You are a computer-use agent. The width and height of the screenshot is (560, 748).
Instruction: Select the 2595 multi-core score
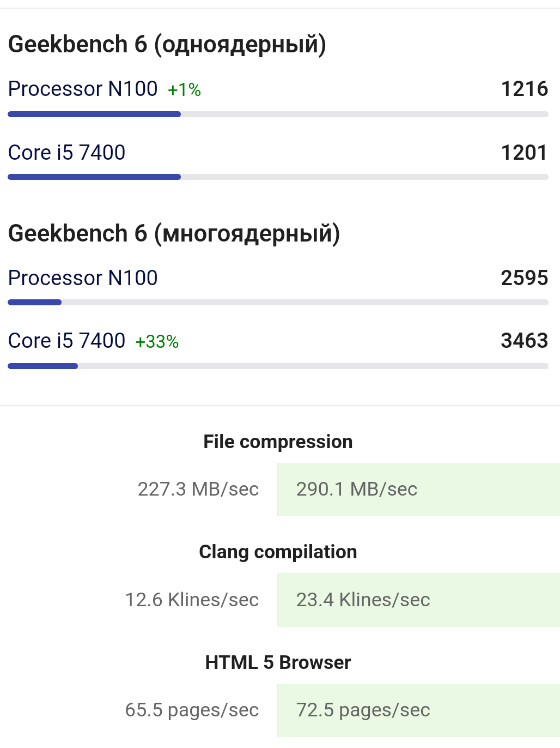click(x=524, y=278)
